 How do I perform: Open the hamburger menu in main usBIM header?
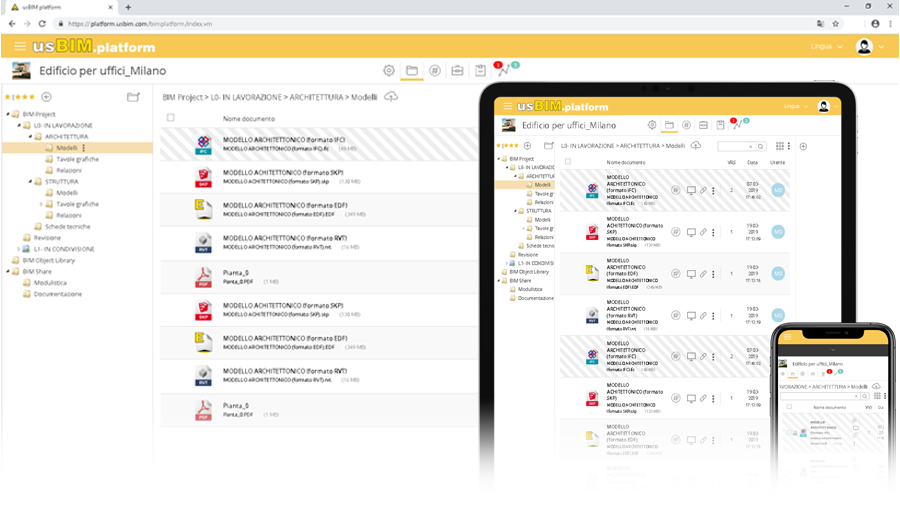tap(20, 46)
